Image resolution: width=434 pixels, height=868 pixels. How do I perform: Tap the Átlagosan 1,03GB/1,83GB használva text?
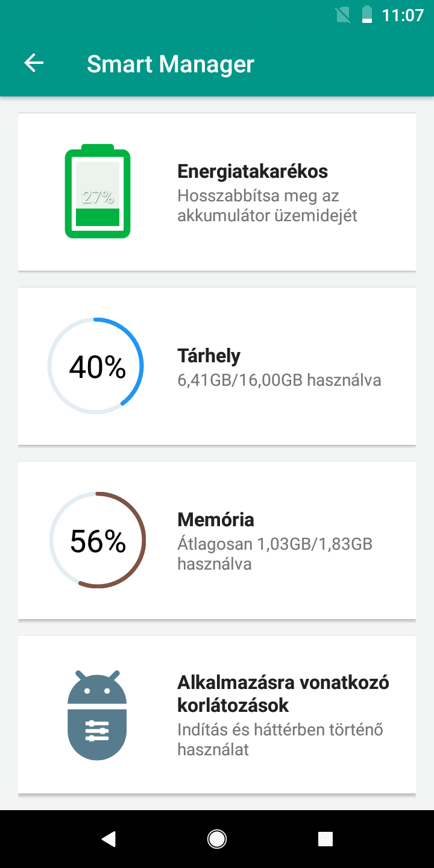275,554
